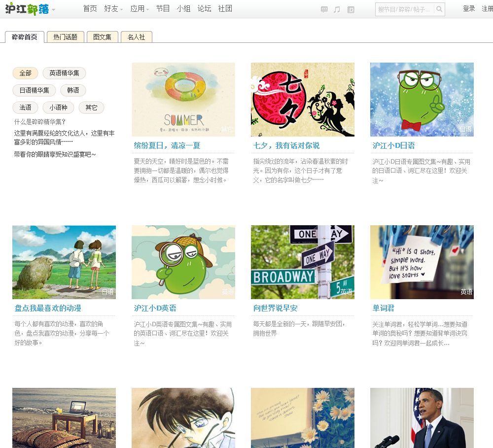
Task: Open the SUMMER swim ring thumbnail
Action: 183,100
